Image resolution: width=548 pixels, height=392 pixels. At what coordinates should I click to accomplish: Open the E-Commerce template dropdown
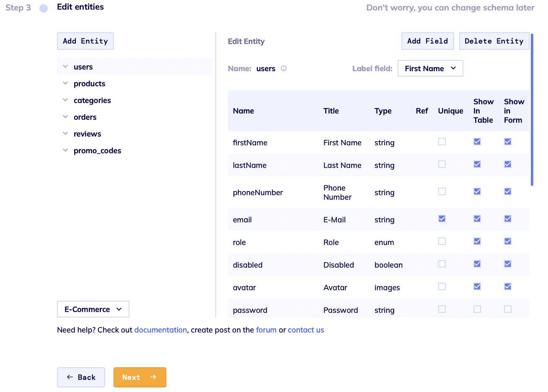(93, 309)
